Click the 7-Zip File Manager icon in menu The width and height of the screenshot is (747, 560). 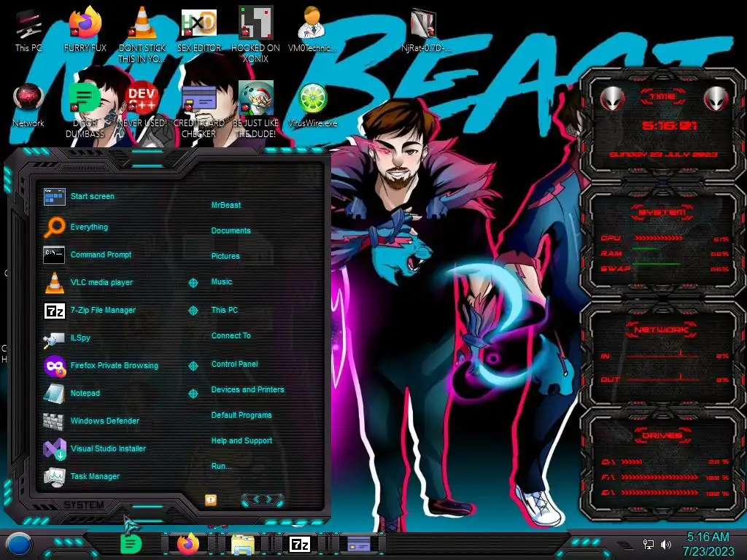[54, 311]
